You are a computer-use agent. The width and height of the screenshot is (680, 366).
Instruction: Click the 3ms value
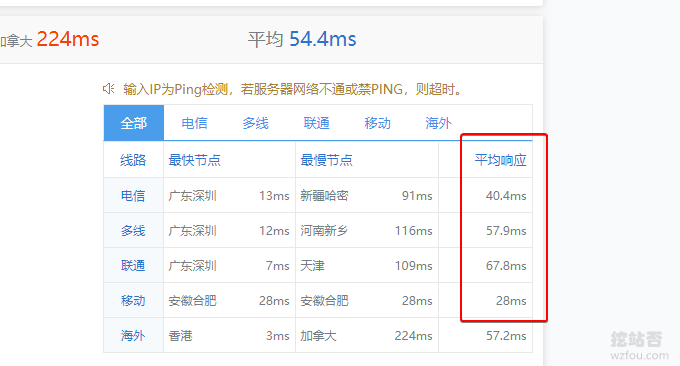[278, 336]
